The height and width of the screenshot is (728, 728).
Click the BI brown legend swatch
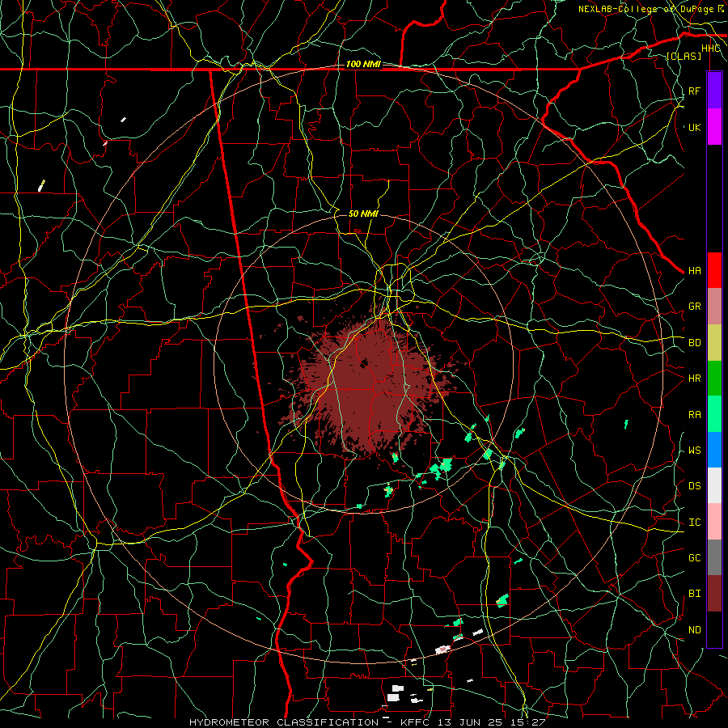pyautogui.click(x=714, y=594)
